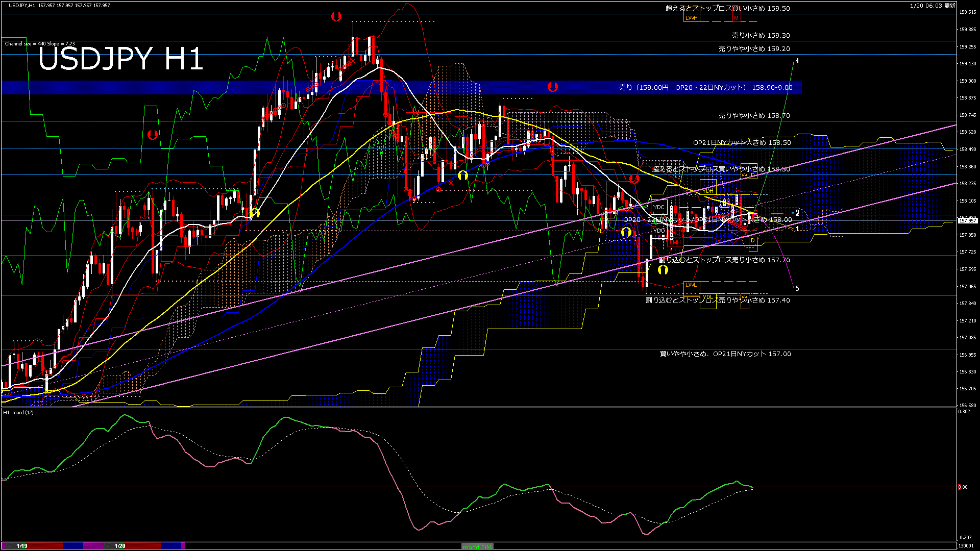Click the USDJPY H1 chart title
This screenshot has height=551, width=980.
(121, 59)
